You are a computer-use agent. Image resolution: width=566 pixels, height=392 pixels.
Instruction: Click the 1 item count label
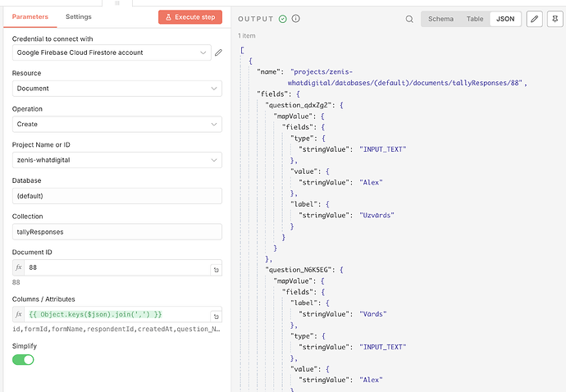247,36
